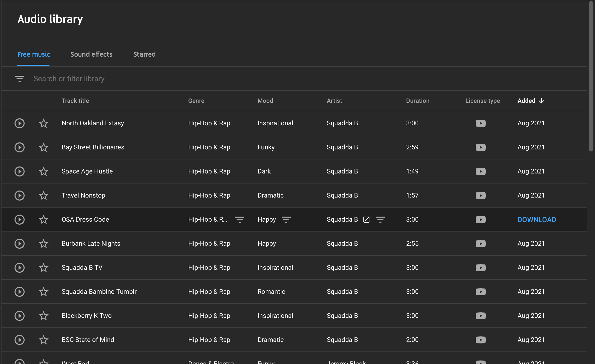Filter by Happy mood in OSA Dress Code row

pos(286,220)
